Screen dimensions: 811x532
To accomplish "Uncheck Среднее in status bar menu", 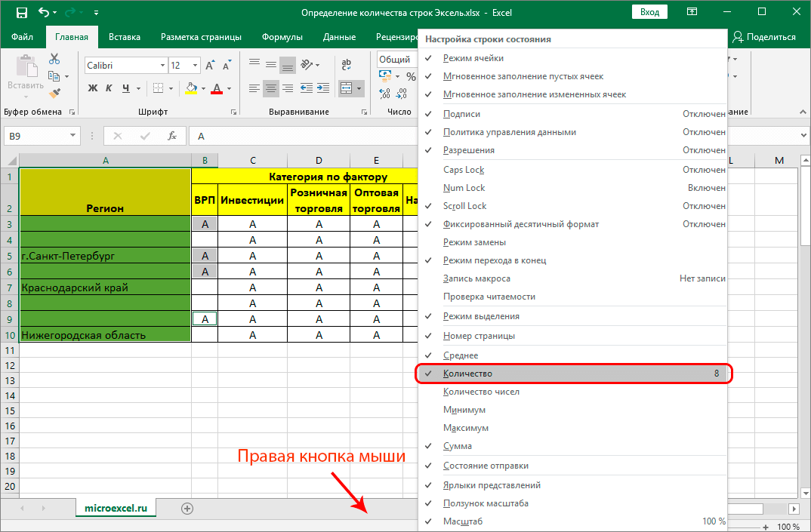I will (461, 355).
